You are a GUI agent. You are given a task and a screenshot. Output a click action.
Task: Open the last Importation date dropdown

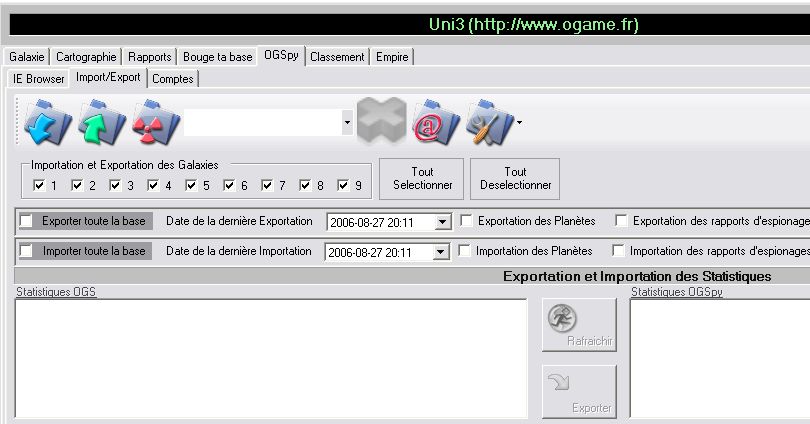tap(443, 252)
